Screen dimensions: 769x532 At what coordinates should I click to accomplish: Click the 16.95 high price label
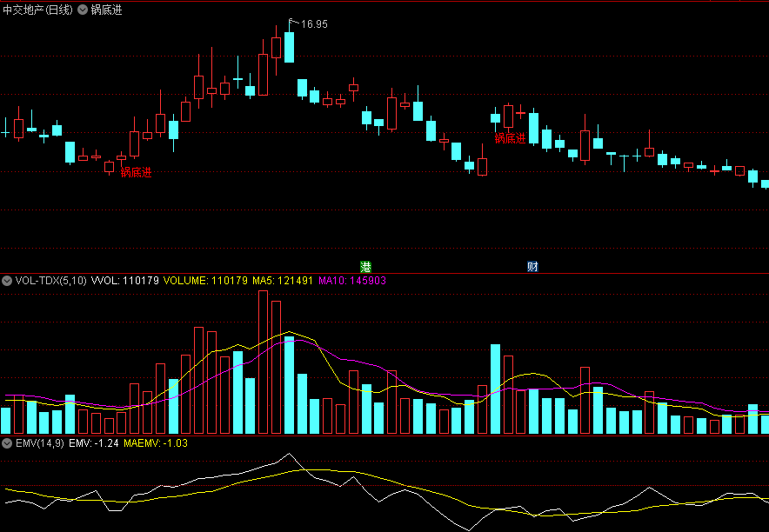[x=314, y=24]
